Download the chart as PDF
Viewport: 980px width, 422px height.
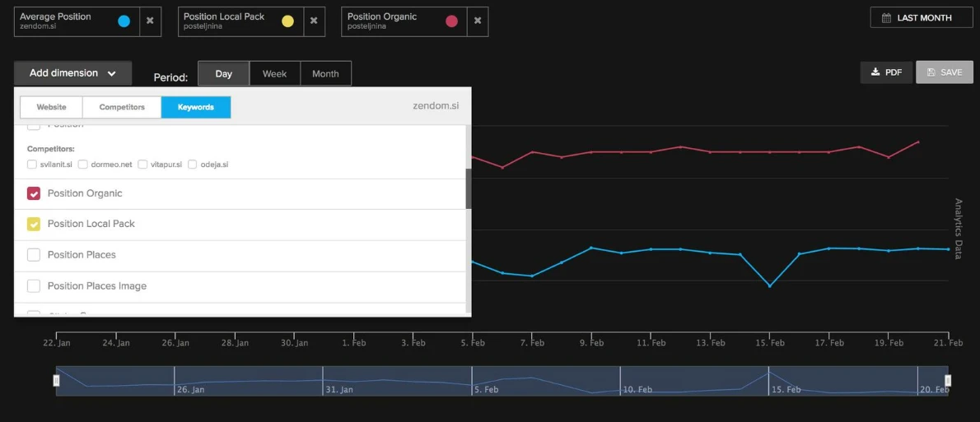pos(886,72)
